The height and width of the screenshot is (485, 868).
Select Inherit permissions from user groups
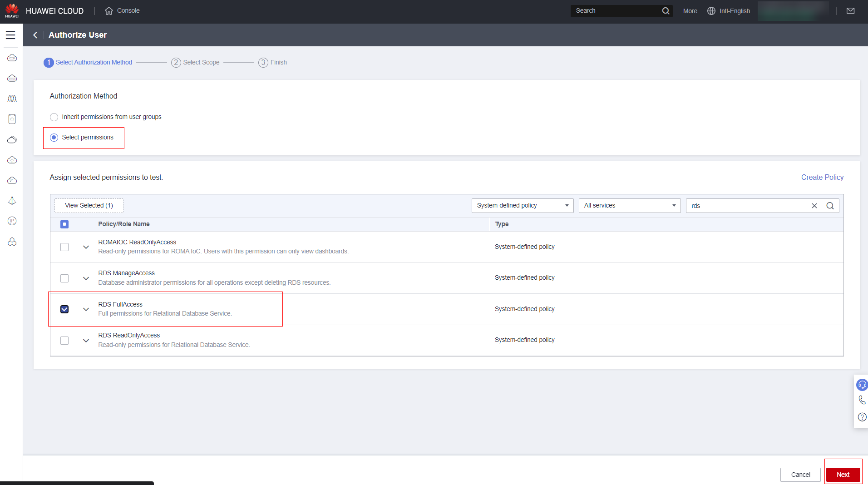tap(54, 117)
